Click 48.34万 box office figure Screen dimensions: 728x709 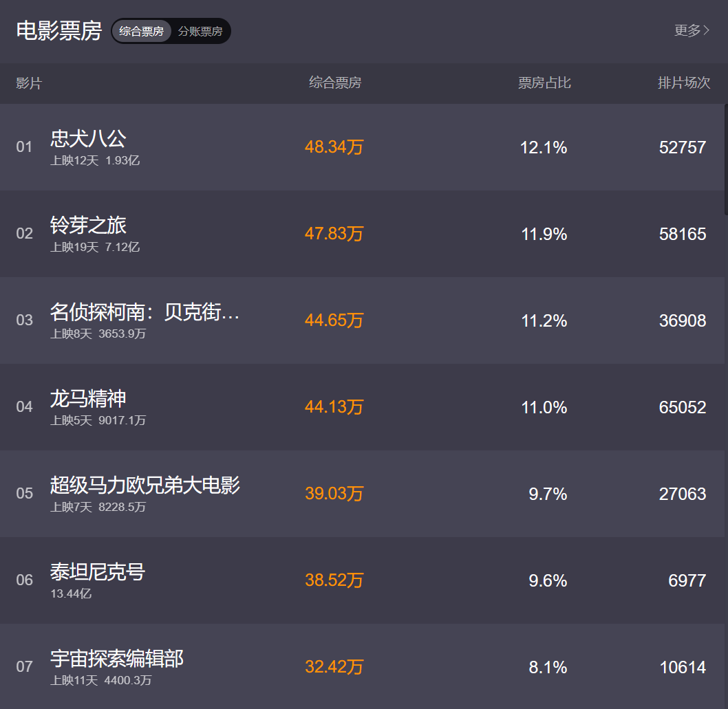pos(334,147)
